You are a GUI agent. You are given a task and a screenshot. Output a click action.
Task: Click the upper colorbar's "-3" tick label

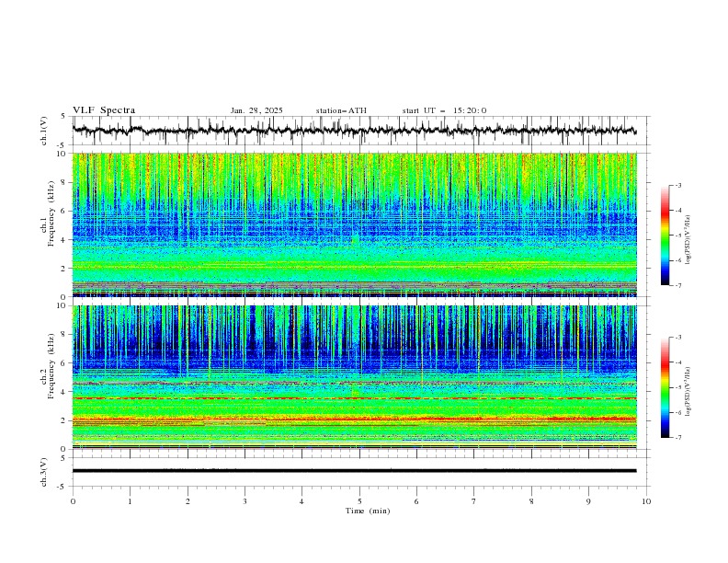[677, 185]
